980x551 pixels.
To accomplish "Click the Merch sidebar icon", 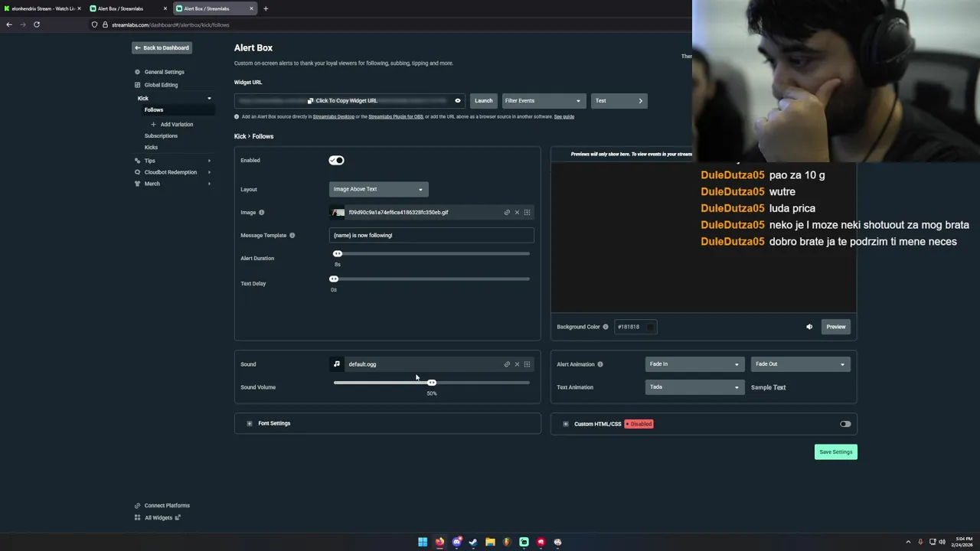I will [137, 184].
